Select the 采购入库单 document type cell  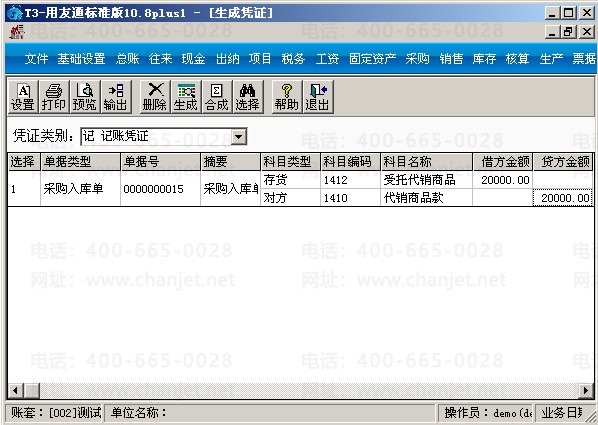click(80, 189)
